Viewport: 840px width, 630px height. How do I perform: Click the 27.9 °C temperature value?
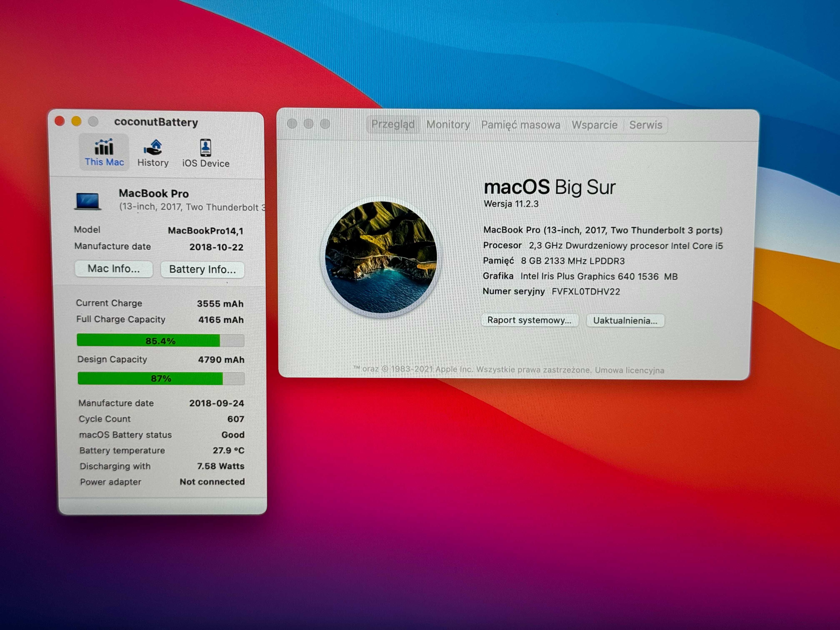click(228, 450)
